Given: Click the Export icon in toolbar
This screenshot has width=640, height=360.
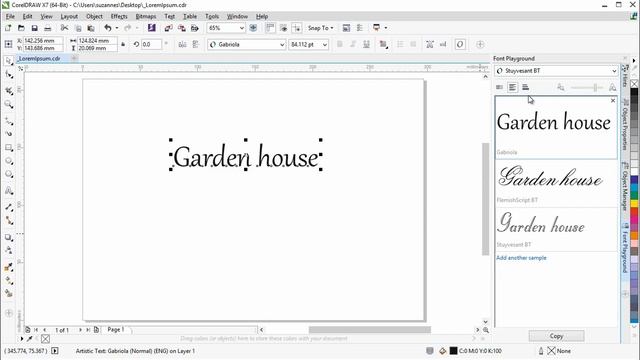Looking at the screenshot, I should (182, 28).
